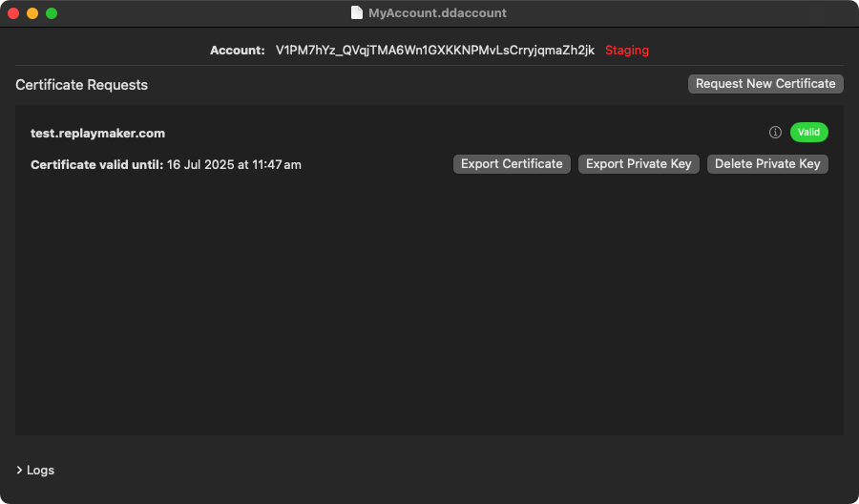The image size is (859, 504).
Task: Maximize the window with green button
Action: coord(52,13)
